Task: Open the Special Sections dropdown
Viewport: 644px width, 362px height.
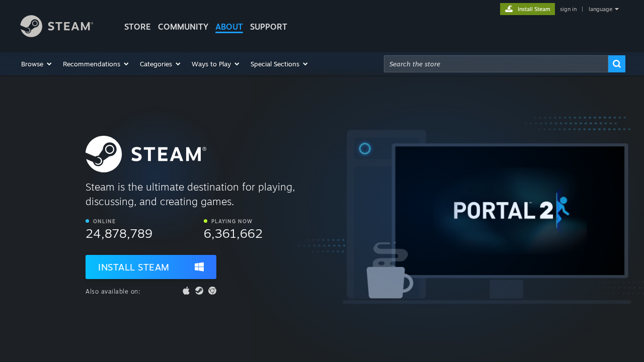Action: point(279,64)
